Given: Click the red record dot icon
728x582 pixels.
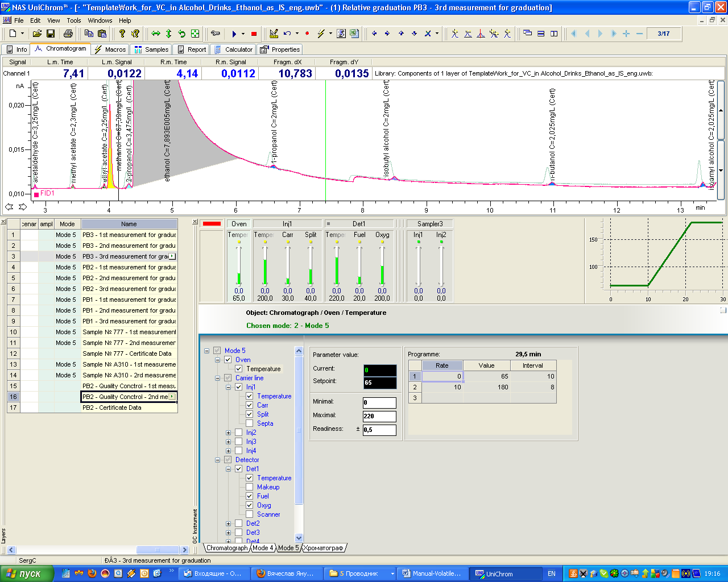Looking at the screenshot, I should click(x=307, y=34).
